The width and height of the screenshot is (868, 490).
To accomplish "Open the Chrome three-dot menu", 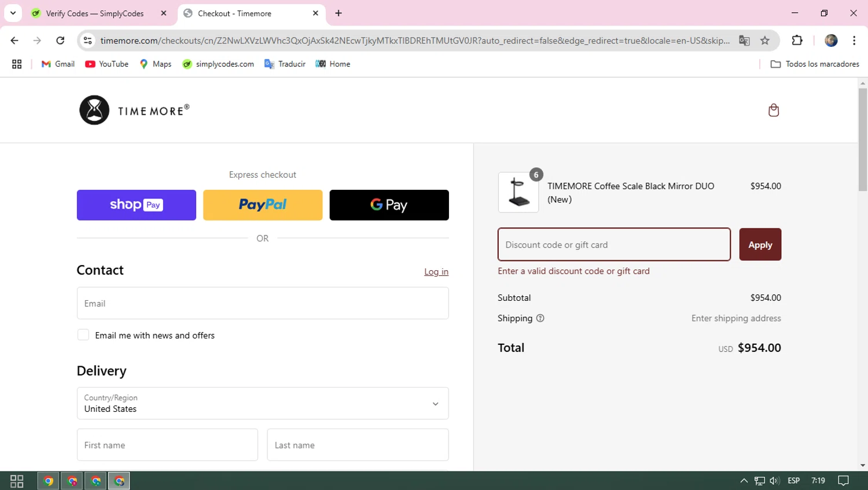I will tap(854, 40).
